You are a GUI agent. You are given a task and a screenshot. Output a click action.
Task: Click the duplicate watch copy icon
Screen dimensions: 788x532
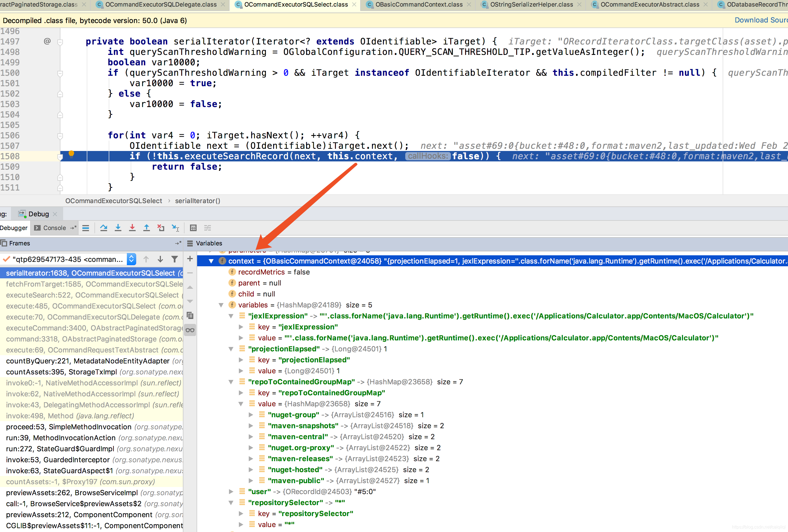pyautogui.click(x=190, y=315)
